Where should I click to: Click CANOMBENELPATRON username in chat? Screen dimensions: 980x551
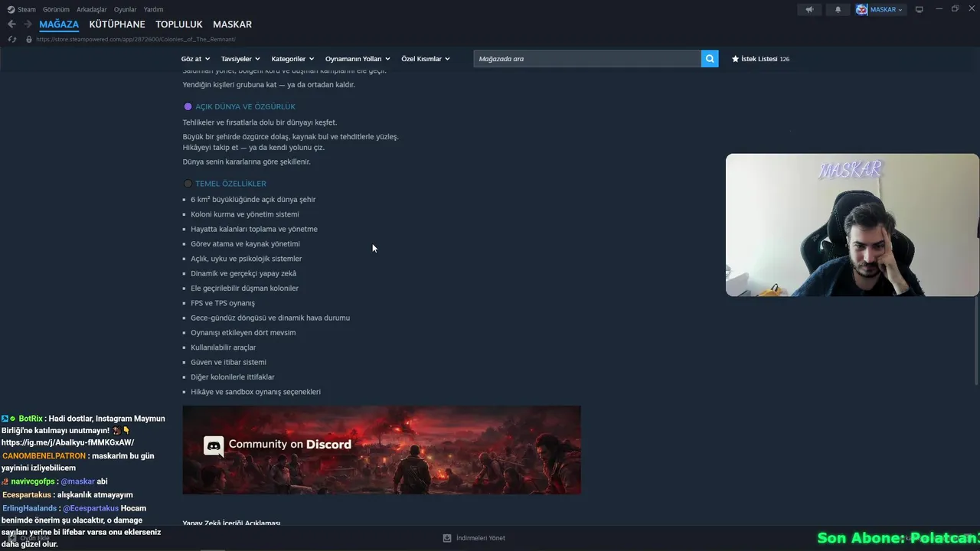(44, 456)
